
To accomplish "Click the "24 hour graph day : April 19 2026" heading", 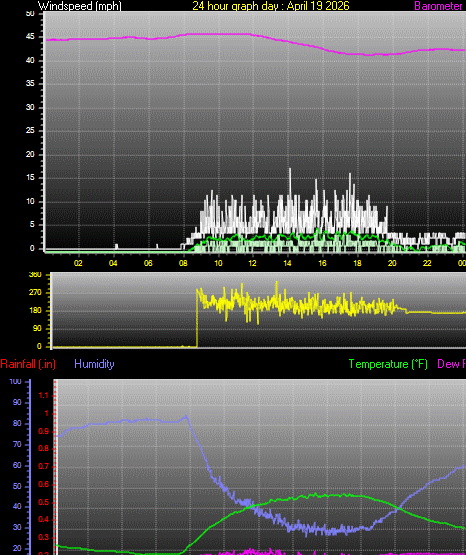I will pos(271,6).
